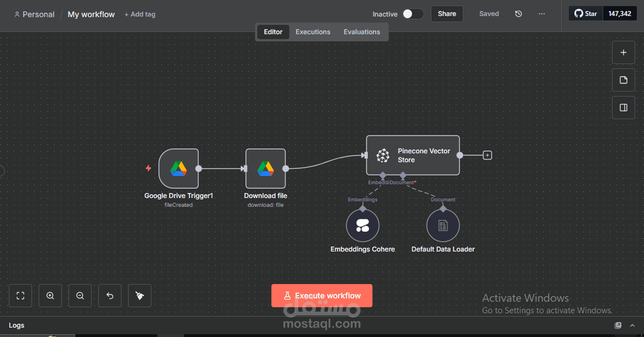The height and width of the screenshot is (337, 644).
Task: Open the more options ellipsis menu
Action: point(542,14)
